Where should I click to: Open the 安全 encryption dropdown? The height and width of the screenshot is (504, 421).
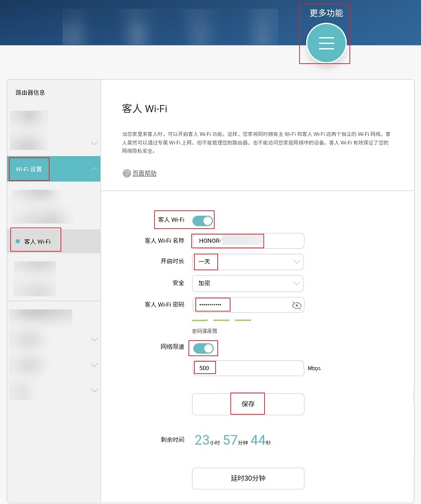coord(248,283)
